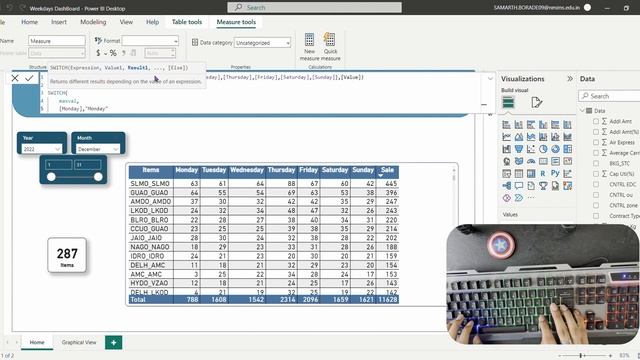
Task: Select the area chart visual
Action: (x=519, y=137)
